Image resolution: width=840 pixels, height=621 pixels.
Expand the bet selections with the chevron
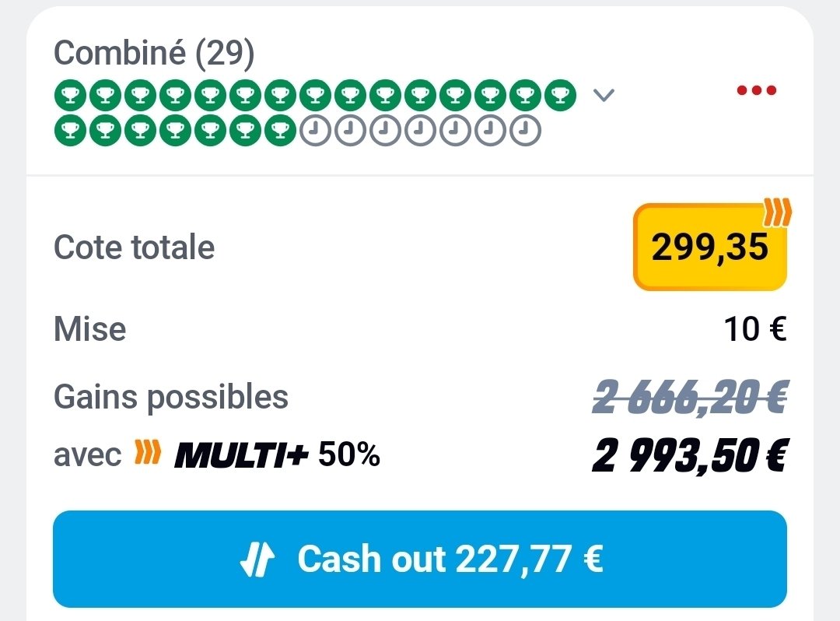604,95
